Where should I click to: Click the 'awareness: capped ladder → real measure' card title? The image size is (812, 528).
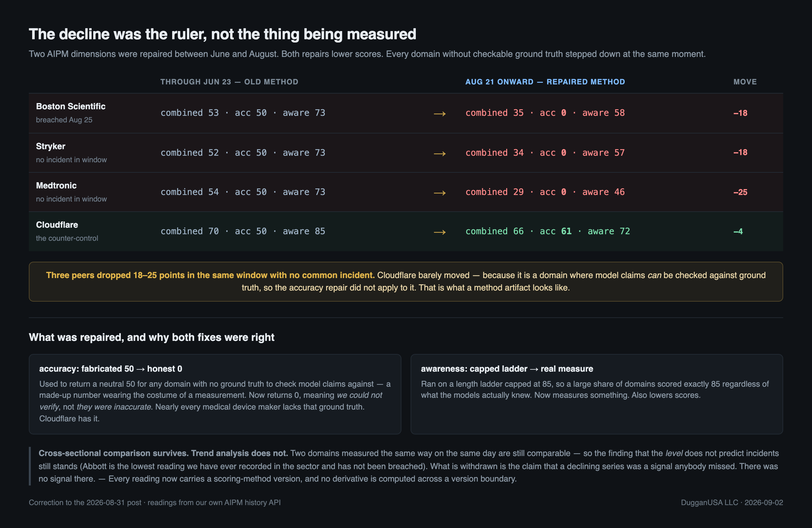[x=507, y=369]
